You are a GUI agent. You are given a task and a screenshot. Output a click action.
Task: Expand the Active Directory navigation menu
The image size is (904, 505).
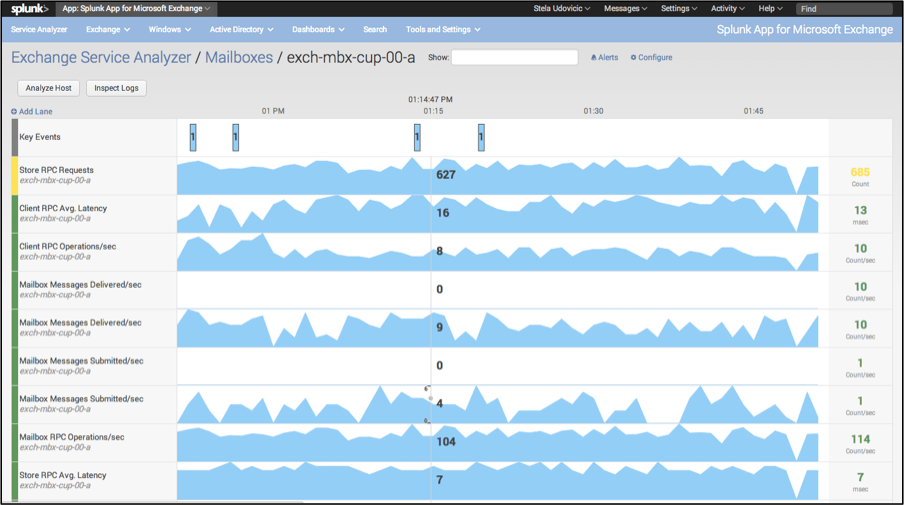click(241, 29)
